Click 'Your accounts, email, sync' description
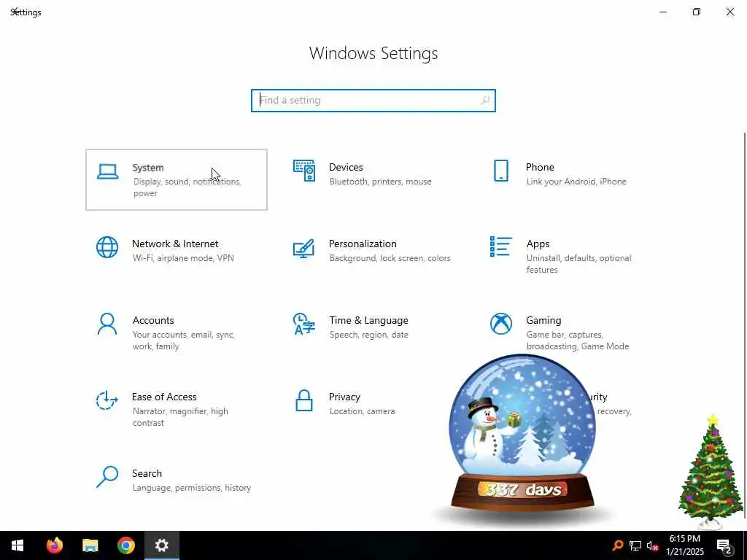Screen dimensions: 747x560 183,341
